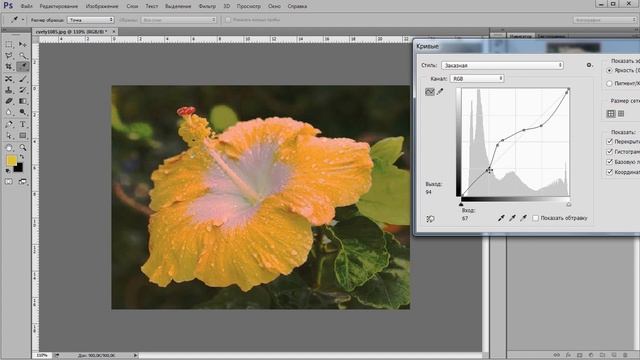Switch Curves grid to simple quarter grid
The height and width of the screenshot is (360, 640).
[611, 113]
